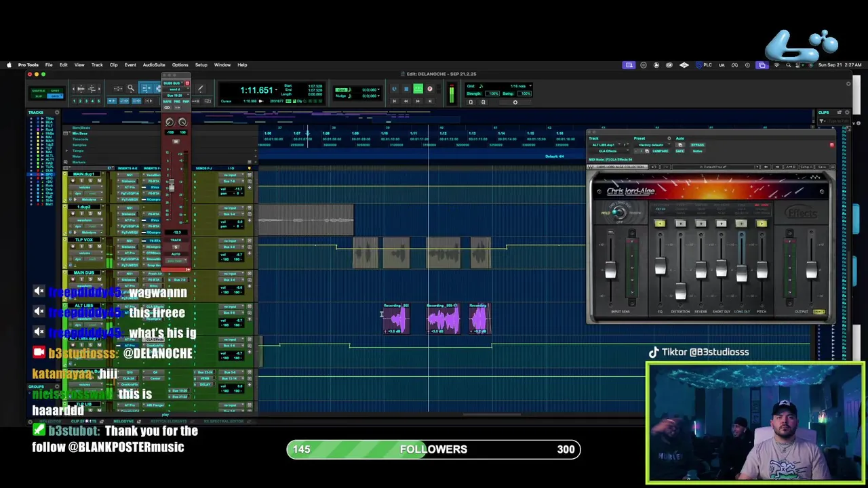Image resolution: width=868 pixels, height=488 pixels.
Task: Open the File menu
Action: click(49, 65)
